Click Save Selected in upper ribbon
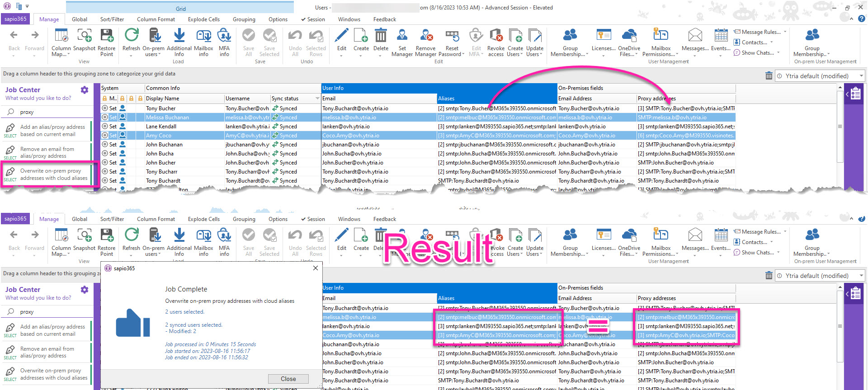The width and height of the screenshot is (868, 390). [269, 42]
